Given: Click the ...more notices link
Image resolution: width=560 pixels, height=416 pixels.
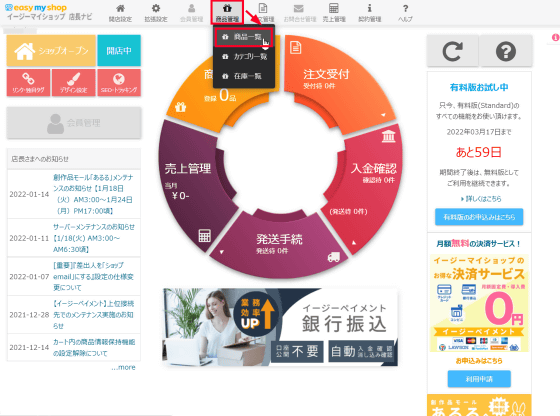Looking at the screenshot, I should click(x=123, y=367).
